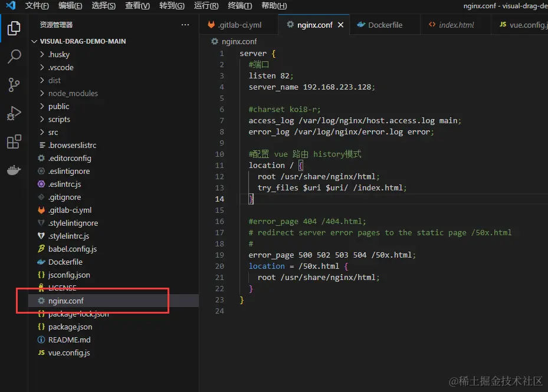Click the braces icon of package.json
The height and width of the screenshot is (392, 548).
41,327
